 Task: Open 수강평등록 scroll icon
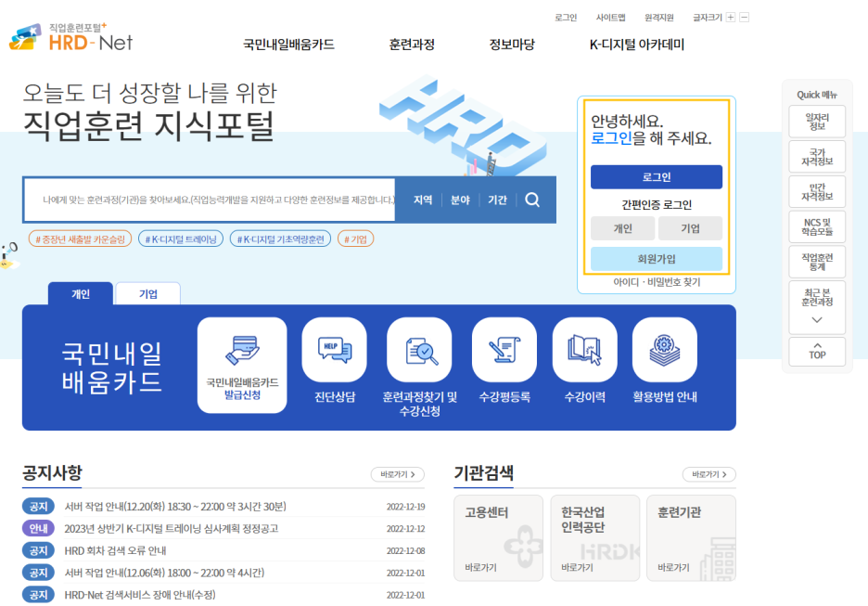pyautogui.click(x=504, y=350)
